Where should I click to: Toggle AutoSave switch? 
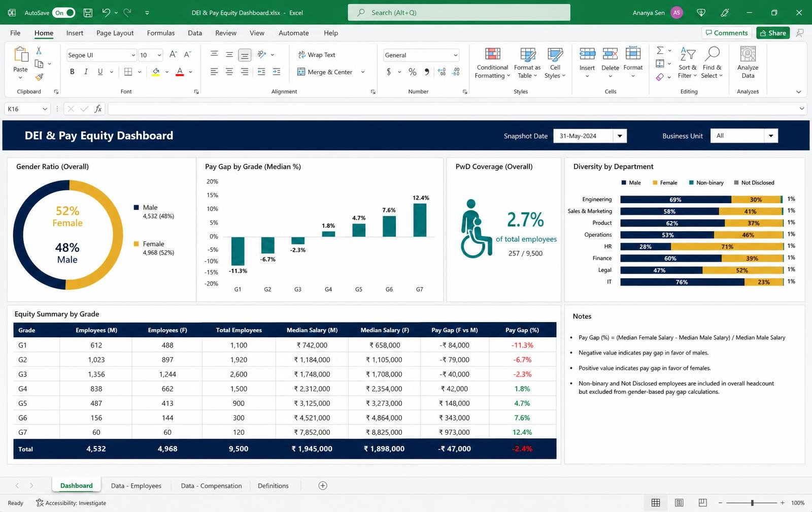64,13
